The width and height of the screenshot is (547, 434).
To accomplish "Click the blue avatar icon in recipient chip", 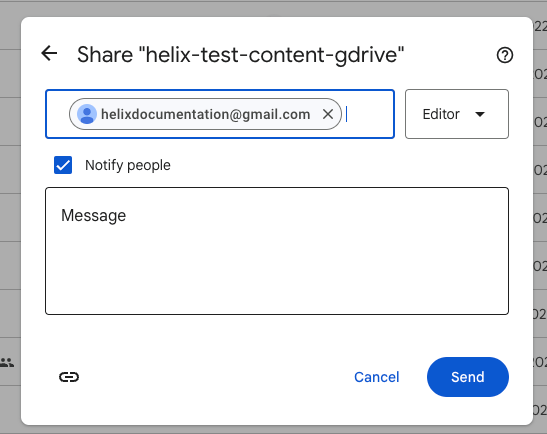I will click(x=87, y=114).
